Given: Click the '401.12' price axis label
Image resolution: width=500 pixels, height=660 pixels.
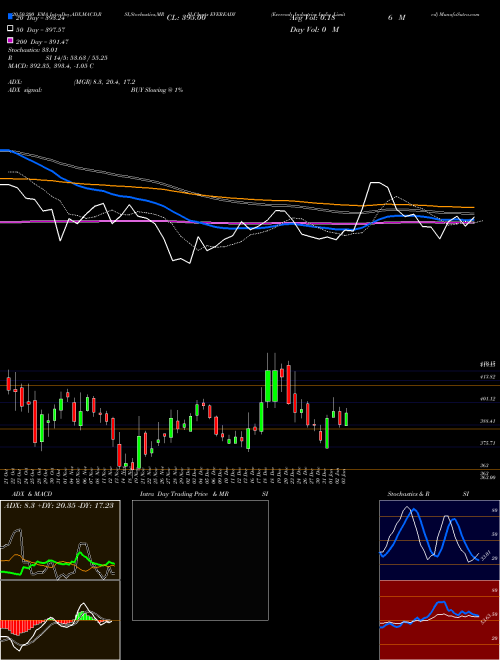Looking at the screenshot, I should click(488, 399).
